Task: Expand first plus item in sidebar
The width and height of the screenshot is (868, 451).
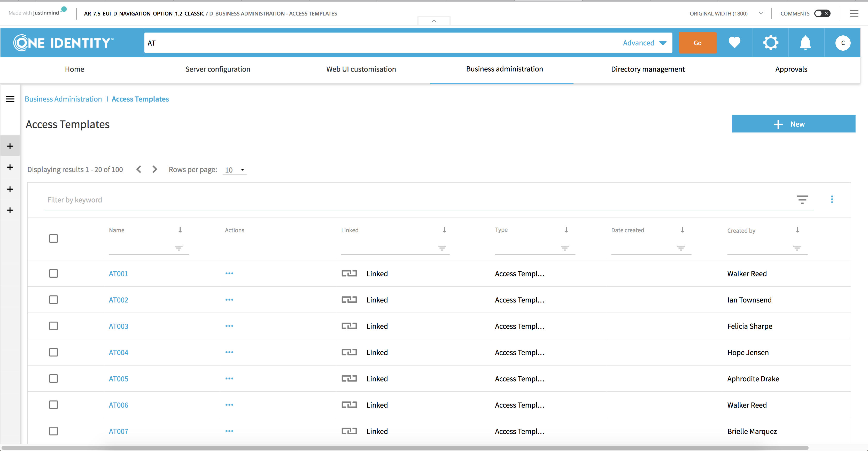Action: click(10, 146)
